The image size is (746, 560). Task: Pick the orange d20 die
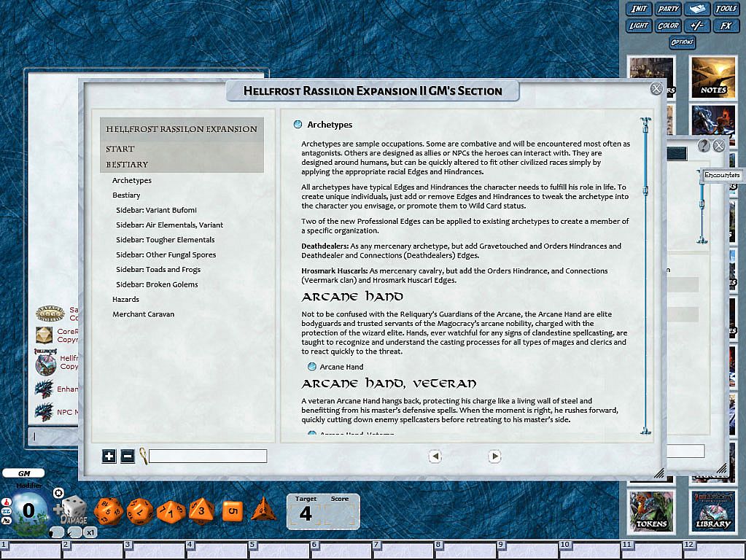(x=109, y=511)
